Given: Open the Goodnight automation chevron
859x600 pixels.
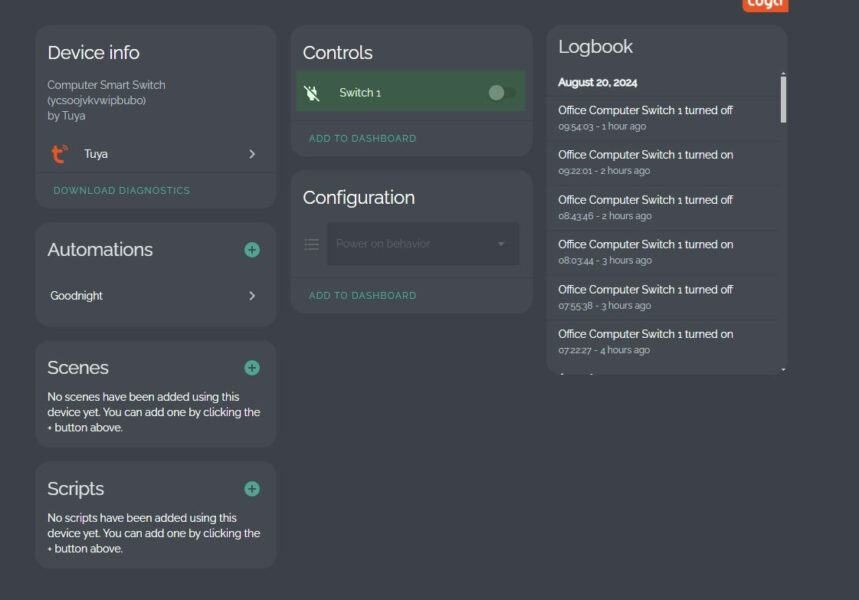Looking at the screenshot, I should coord(252,296).
